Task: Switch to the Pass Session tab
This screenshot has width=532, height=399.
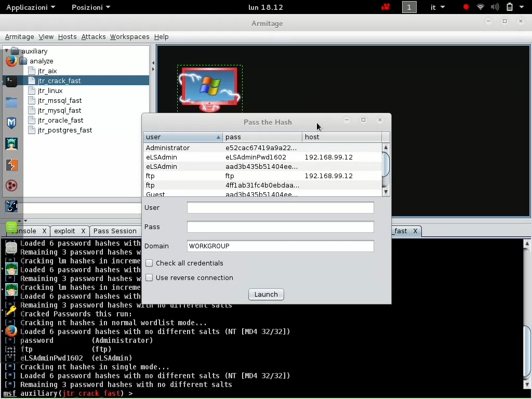Action: tap(115, 231)
